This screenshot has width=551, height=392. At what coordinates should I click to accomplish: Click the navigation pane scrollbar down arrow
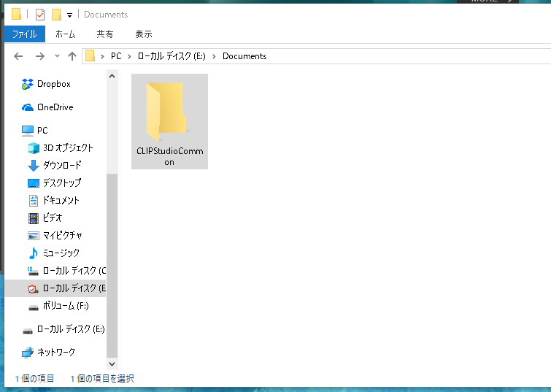click(112, 362)
